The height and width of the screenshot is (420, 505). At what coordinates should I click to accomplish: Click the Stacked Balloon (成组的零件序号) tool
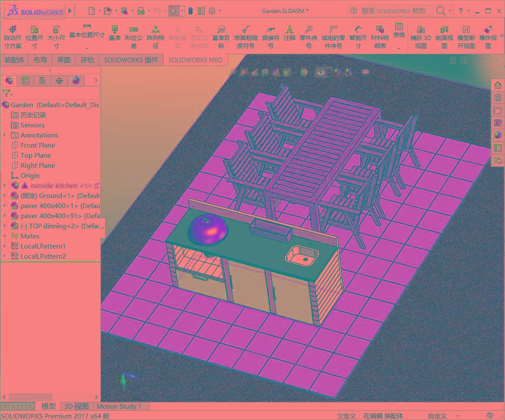pyautogui.click(x=333, y=37)
